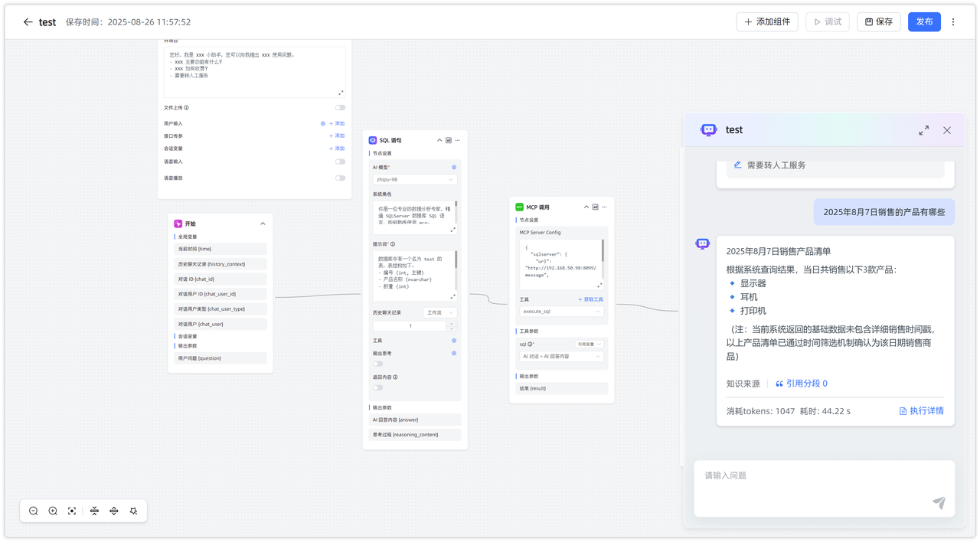Screen dimensions: 980x542
Task: Send the chat message with arrow icon
Action: 939,502
